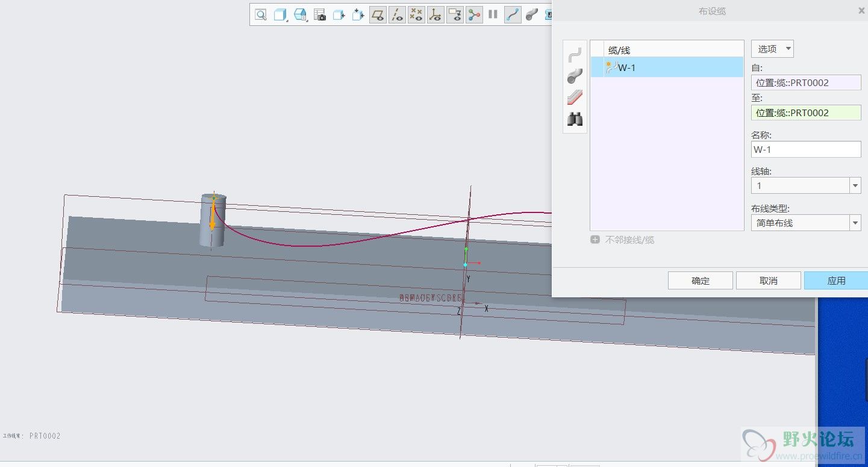Click the 名称 field containing W-1
The width and height of the screenshot is (868, 467).
point(806,149)
